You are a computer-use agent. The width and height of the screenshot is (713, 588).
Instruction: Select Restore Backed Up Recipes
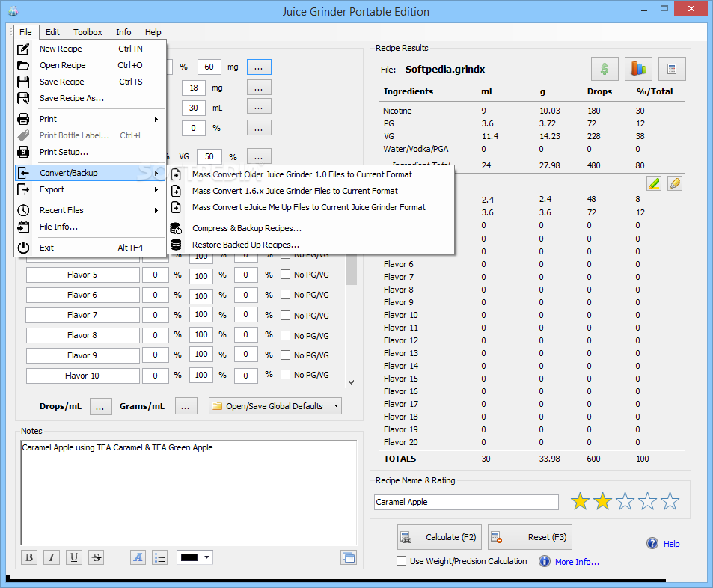311,245
